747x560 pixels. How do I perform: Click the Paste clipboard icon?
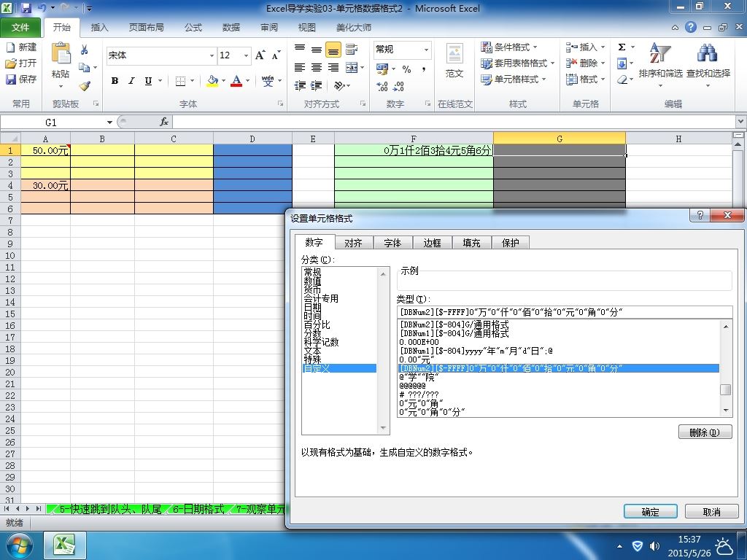tap(61, 54)
